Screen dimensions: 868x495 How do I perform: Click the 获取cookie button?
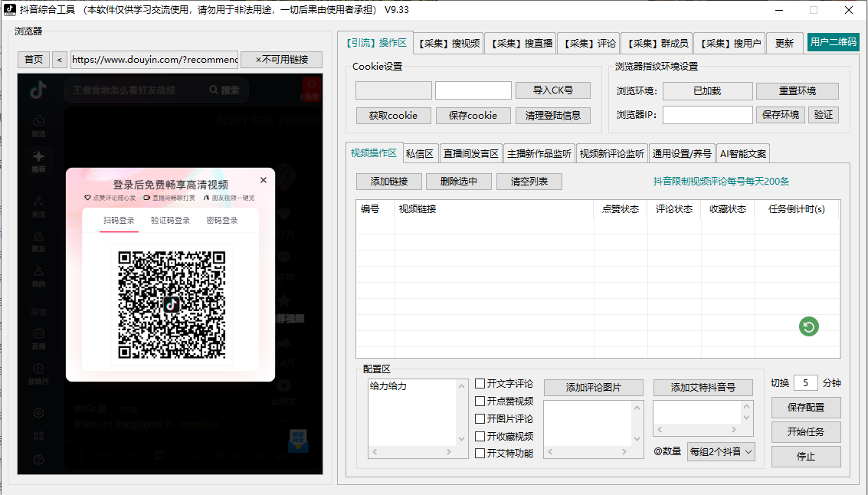point(393,116)
